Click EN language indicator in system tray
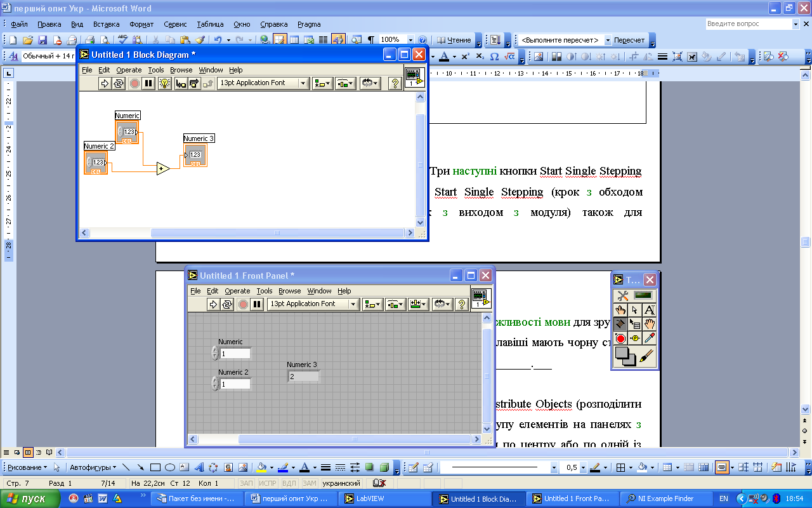The height and width of the screenshot is (508, 812). click(x=724, y=499)
